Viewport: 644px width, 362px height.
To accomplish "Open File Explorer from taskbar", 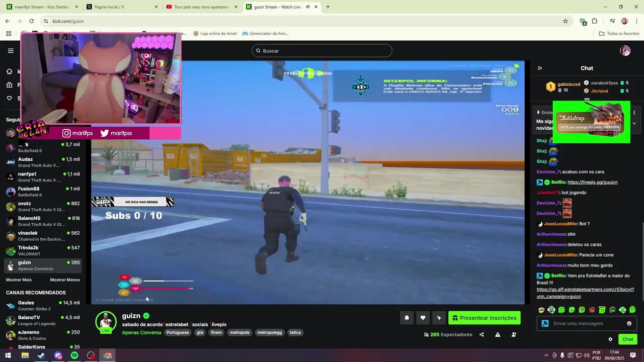I will (x=25, y=355).
